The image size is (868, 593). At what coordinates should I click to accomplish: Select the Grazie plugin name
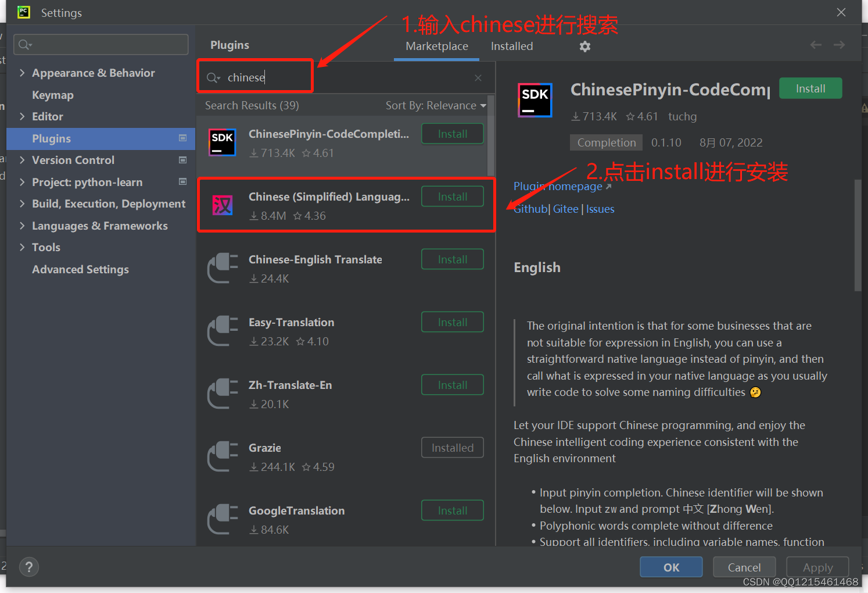tap(265, 448)
